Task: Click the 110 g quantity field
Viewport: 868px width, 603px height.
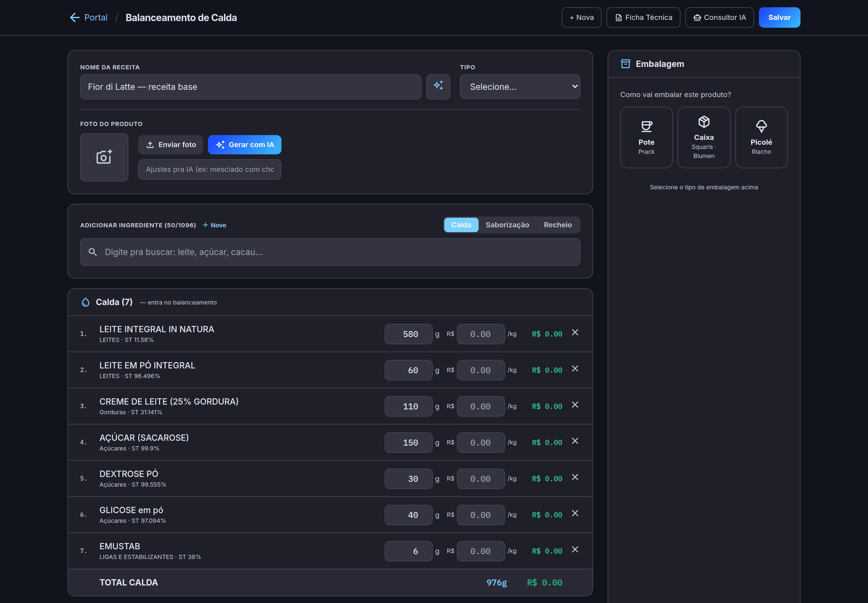Action: point(408,406)
